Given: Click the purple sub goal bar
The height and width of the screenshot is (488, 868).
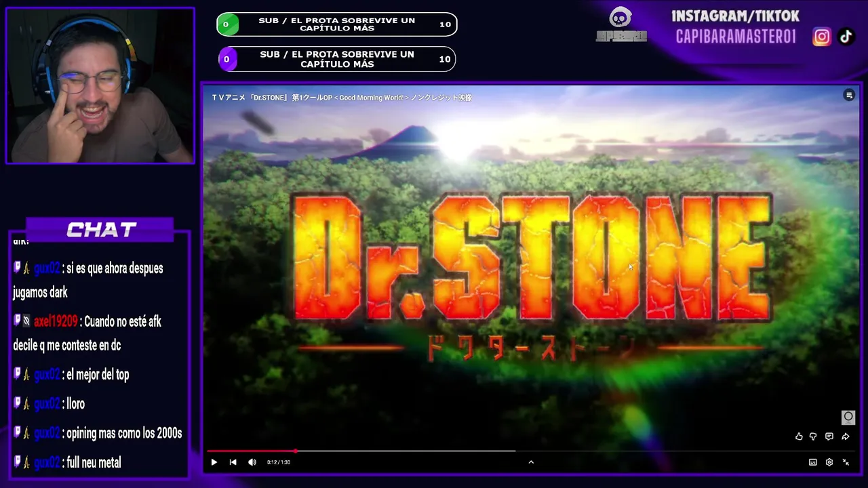Looking at the screenshot, I should click(x=336, y=59).
